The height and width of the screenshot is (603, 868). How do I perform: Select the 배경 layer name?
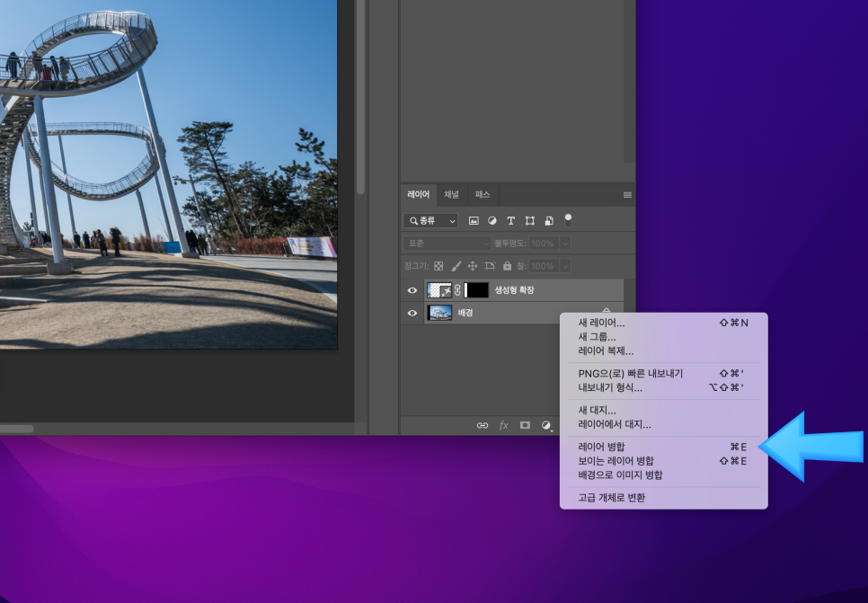point(465,313)
